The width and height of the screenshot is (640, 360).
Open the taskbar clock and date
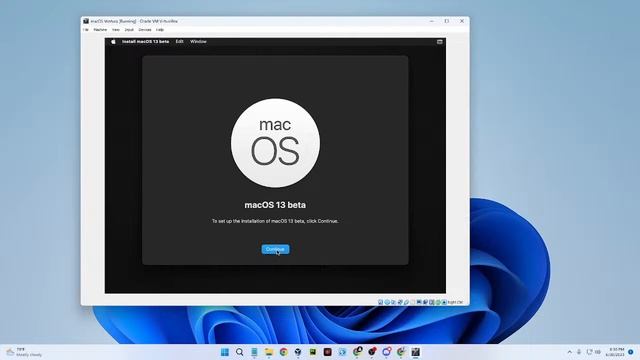pyautogui.click(x=616, y=352)
